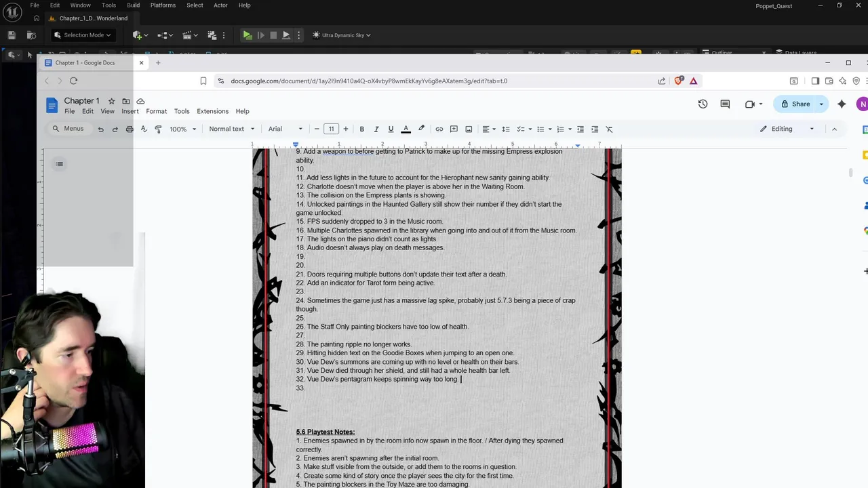Screen dimensions: 868x488
Task: Click the Unreal Editor Eject button
Action: tap(286, 35)
